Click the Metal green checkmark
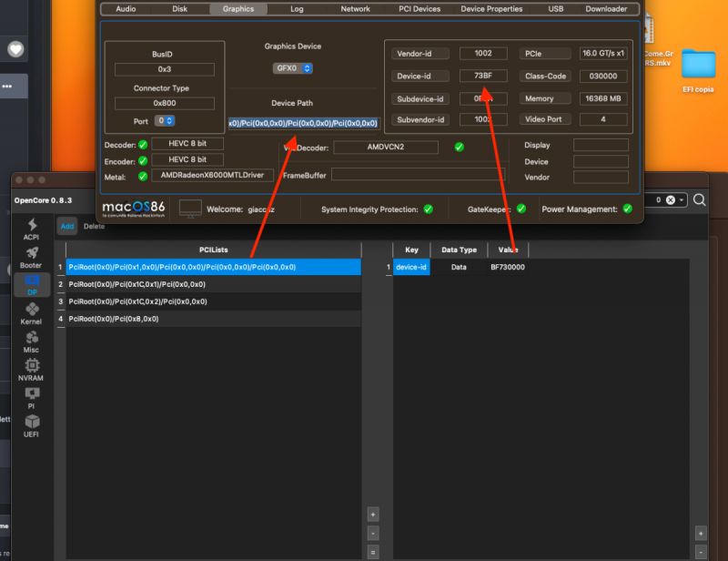The width and height of the screenshot is (728, 561). pos(143,177)
